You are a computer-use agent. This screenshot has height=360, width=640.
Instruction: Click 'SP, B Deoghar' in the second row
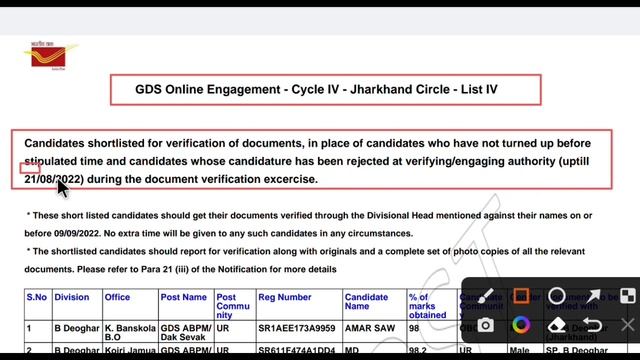pos(577,350)
